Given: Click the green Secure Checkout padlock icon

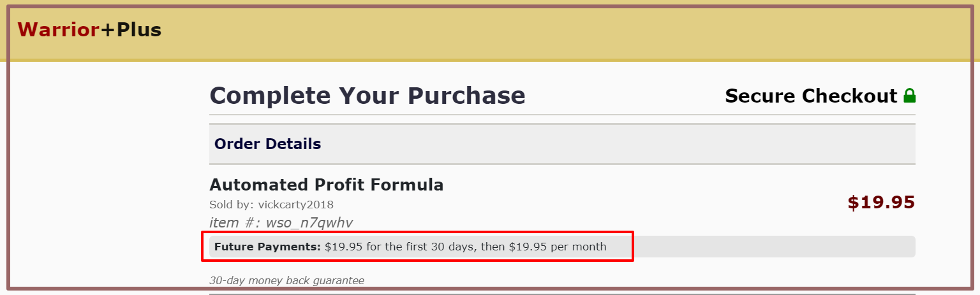Looking at the screenshot, I should point(910,96).
